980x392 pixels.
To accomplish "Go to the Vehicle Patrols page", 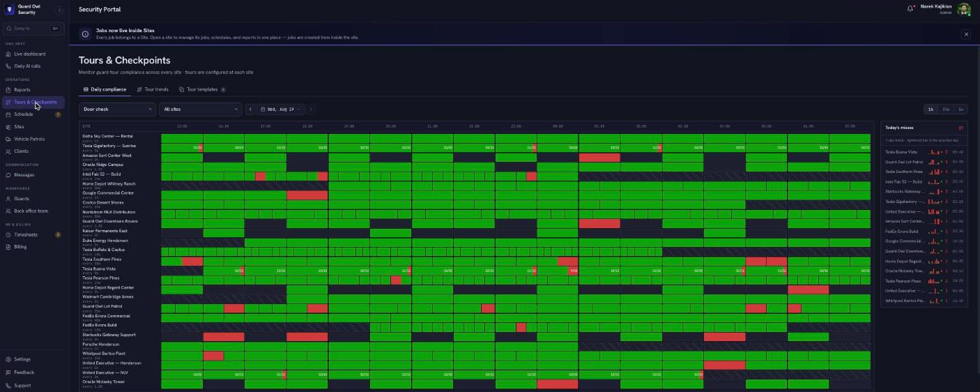I will (x=33, y=139).
